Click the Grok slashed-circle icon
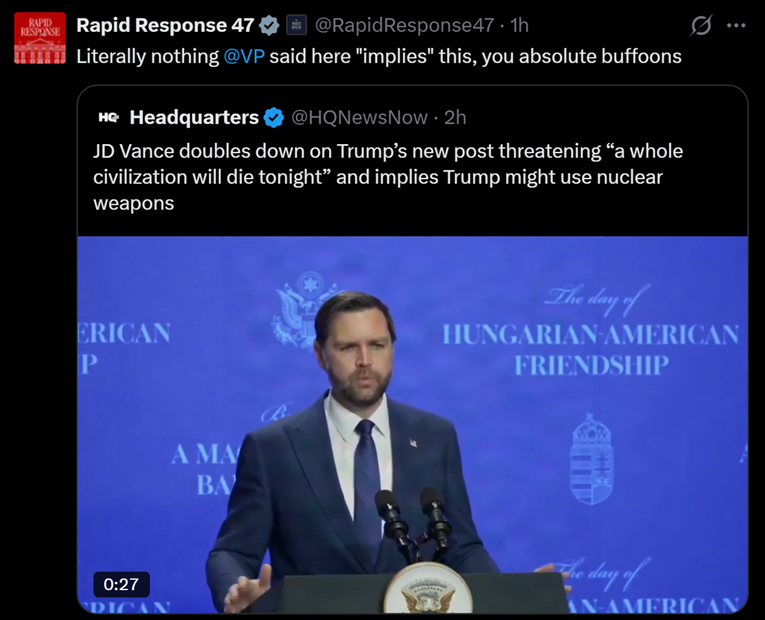This screenshot has width=765, height=620. 701,25
